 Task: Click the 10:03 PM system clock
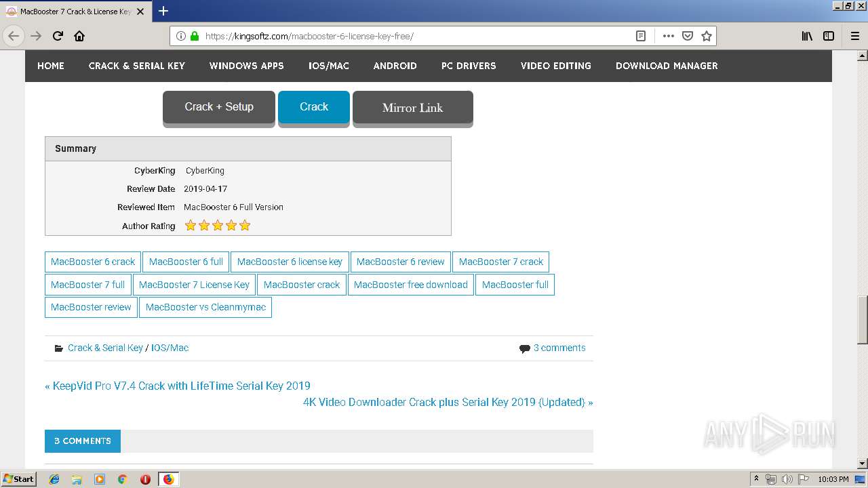833,479
